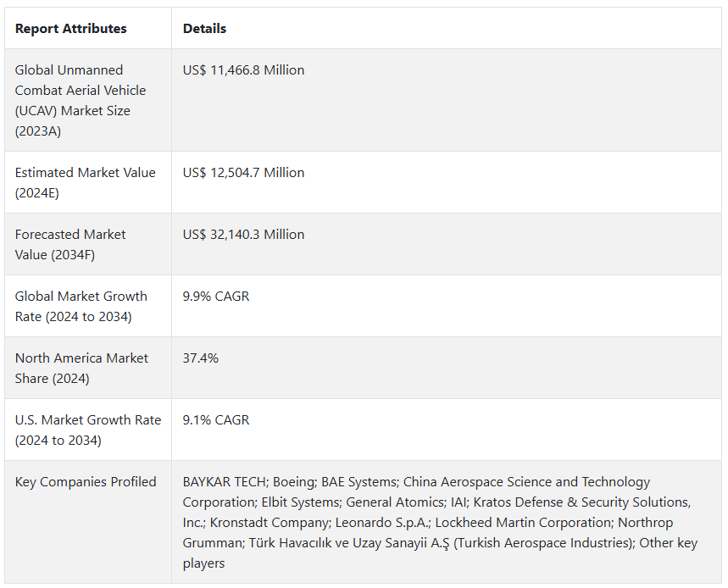Select the Key Companies Profiled label
This screenshot has height=588, width=728.
[x=86, y=482]
